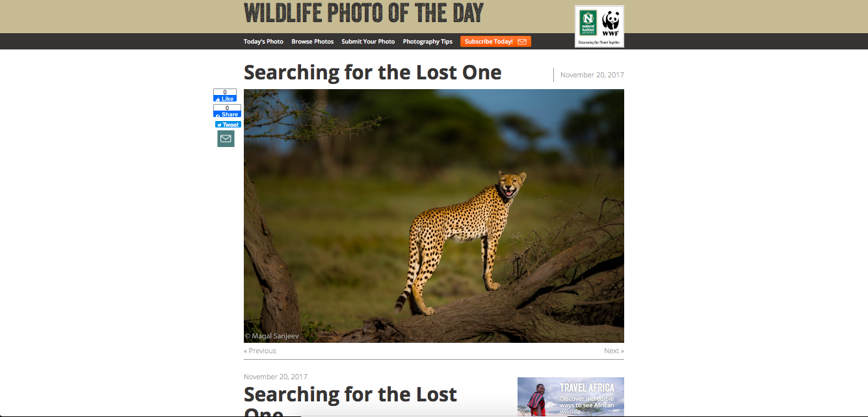Image resolution: width=868 pixels, height=417 pixels.
Task: Click the cheetah photo
Action: (434, 215)
